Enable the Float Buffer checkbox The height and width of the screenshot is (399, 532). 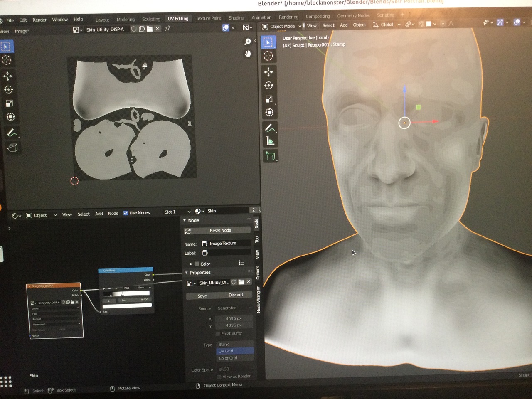pos(218,333)
